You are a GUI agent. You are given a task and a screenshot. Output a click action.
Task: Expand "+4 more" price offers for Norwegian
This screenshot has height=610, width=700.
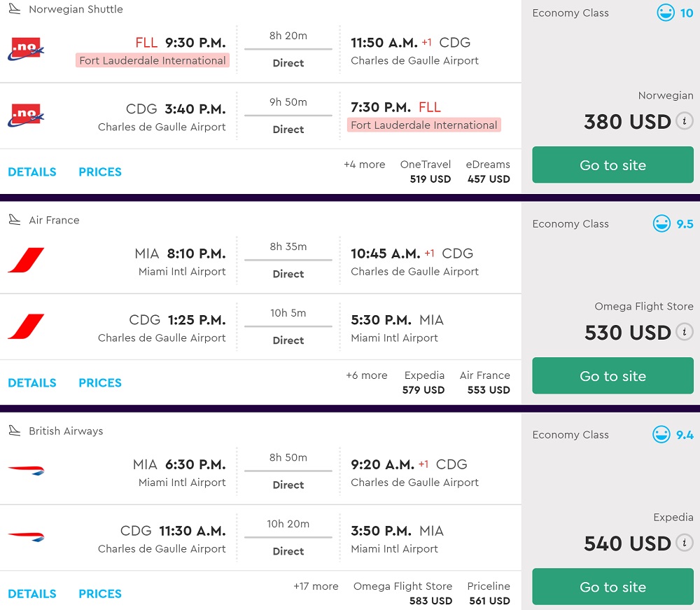pyautogui.click(x=364, y=165)
